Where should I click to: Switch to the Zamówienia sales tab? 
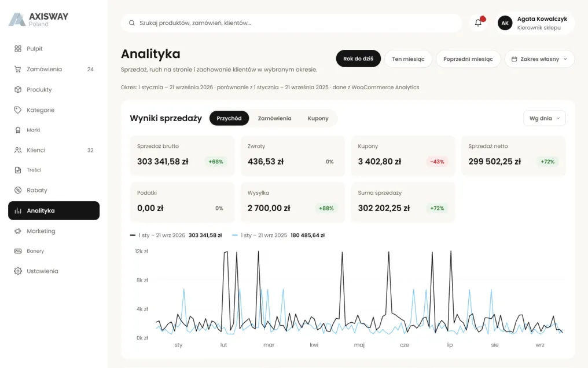[274, 118]
